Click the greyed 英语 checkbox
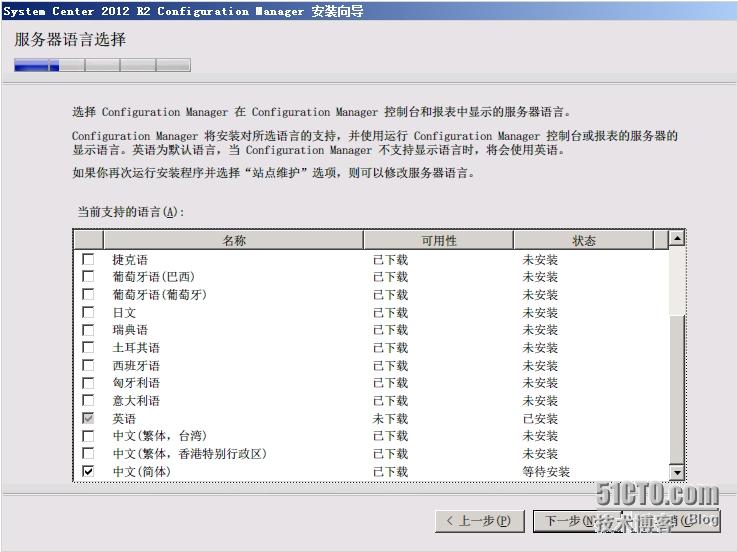This screenshot has width=738, height=552. point(88,418)
